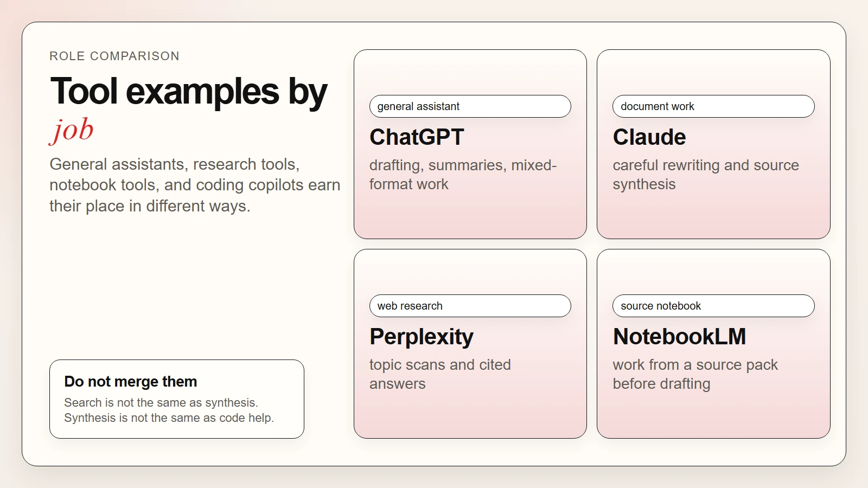Click 'careful rewriting and source synthesis' text
Screen dimensions: 868x488
click(x=706, y=175)
